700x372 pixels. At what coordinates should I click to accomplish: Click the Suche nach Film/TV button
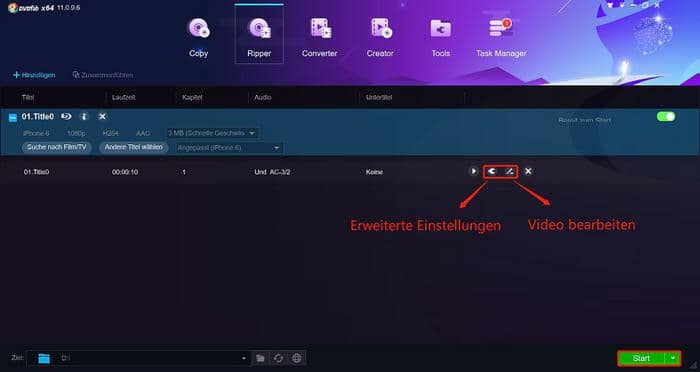(57, 147)
